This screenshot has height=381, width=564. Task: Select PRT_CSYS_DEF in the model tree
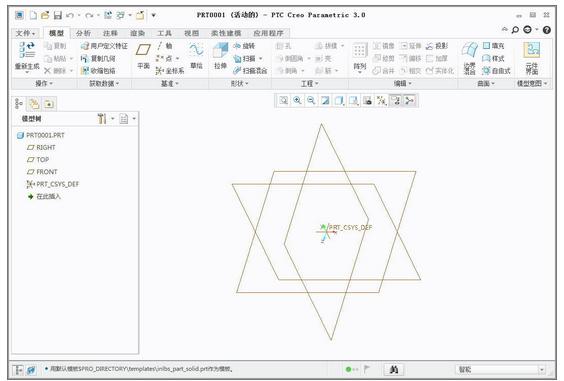pos(53,184)
